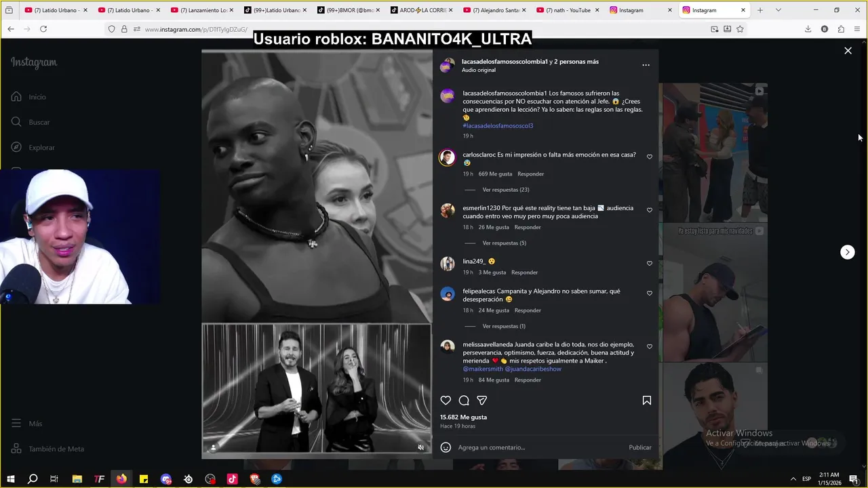Like felipealecas's comment
The height and width of the screenshot is (488, 868).
tap(650, 293)
